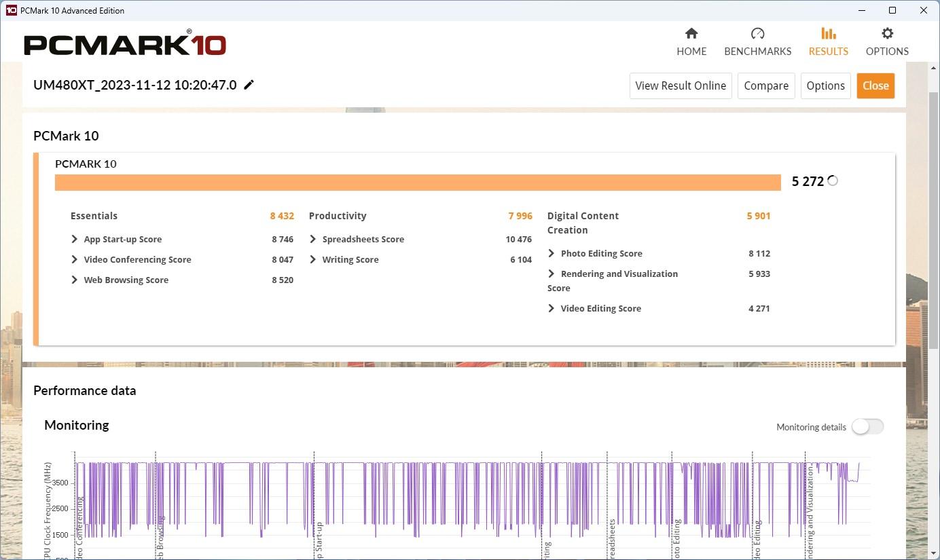Minimize the PCMark 10 window
940x560 pixels.
coord(861,10)
